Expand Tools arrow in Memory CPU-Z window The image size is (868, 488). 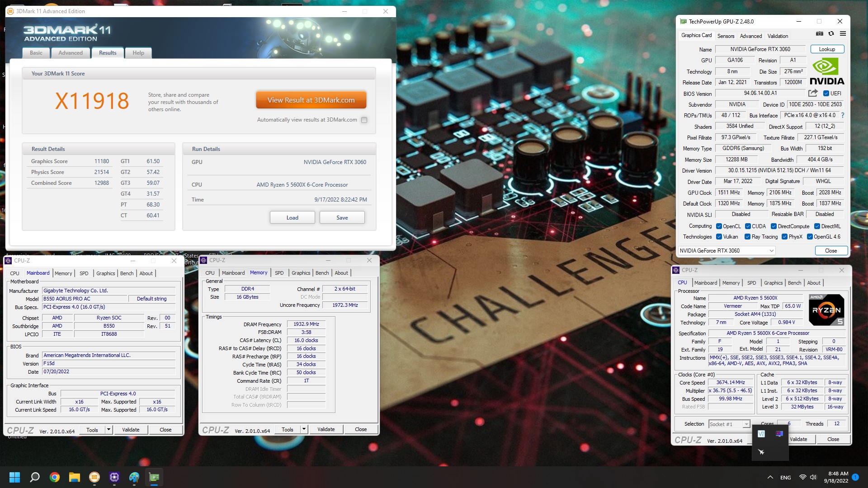coord(304,429)
